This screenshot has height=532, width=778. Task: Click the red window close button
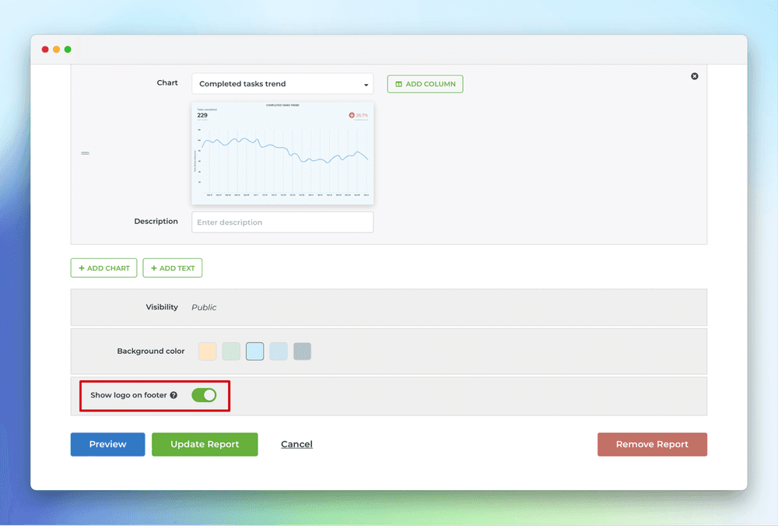45,49
